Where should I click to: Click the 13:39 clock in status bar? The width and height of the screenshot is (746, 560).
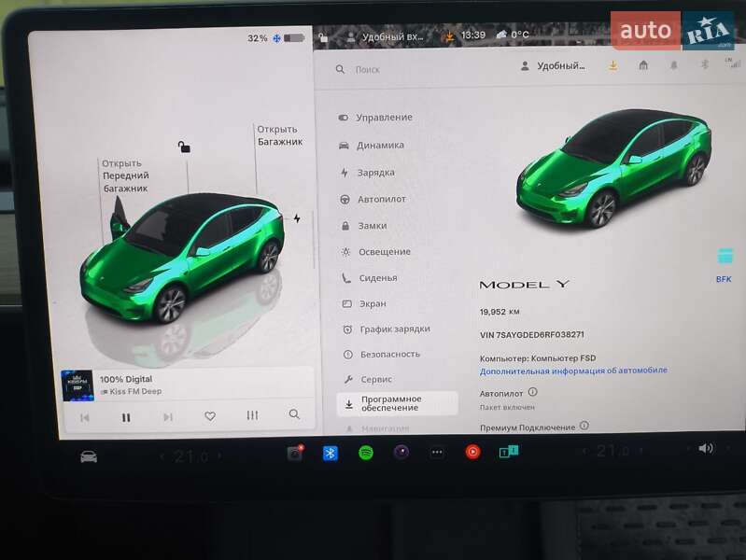tap(473, 35)
